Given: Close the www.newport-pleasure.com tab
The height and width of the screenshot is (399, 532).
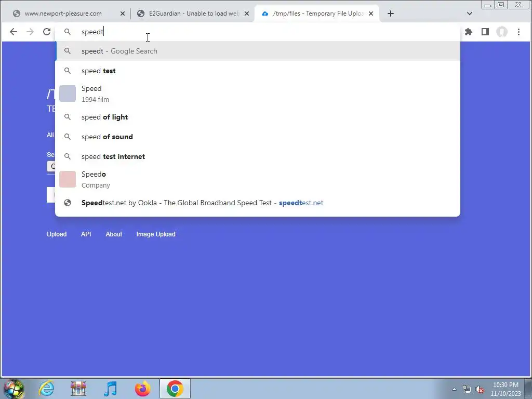Looking at the screenshot, I should click(x=123, y=14).
